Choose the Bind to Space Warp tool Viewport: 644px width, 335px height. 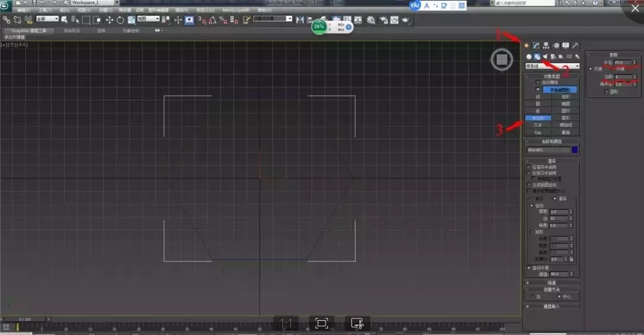(x=29, y=19)
